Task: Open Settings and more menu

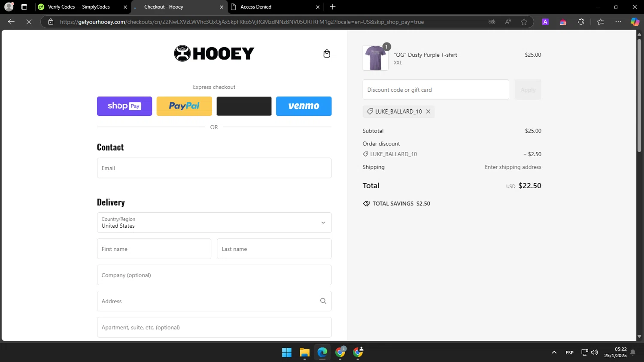Action: point(618,22)
